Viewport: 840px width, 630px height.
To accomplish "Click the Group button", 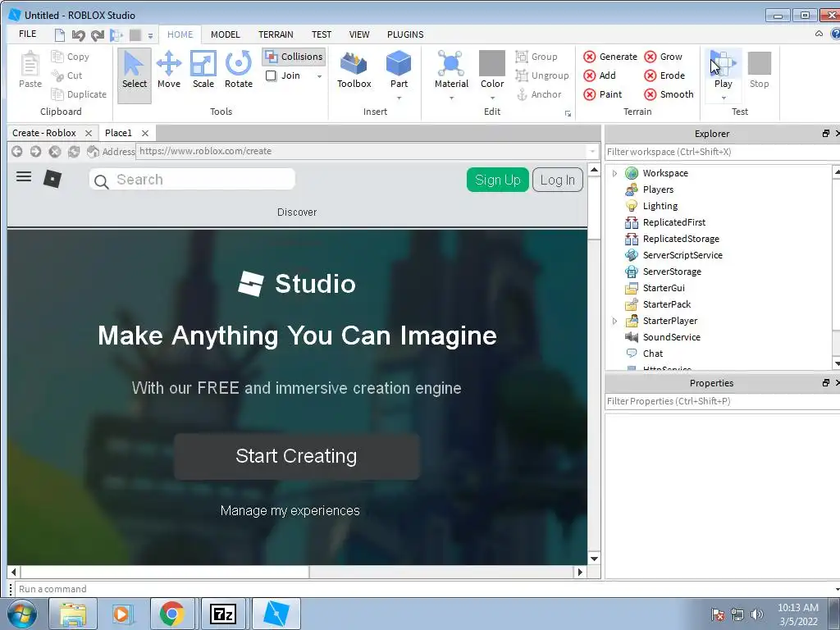I will pos(536,57).
